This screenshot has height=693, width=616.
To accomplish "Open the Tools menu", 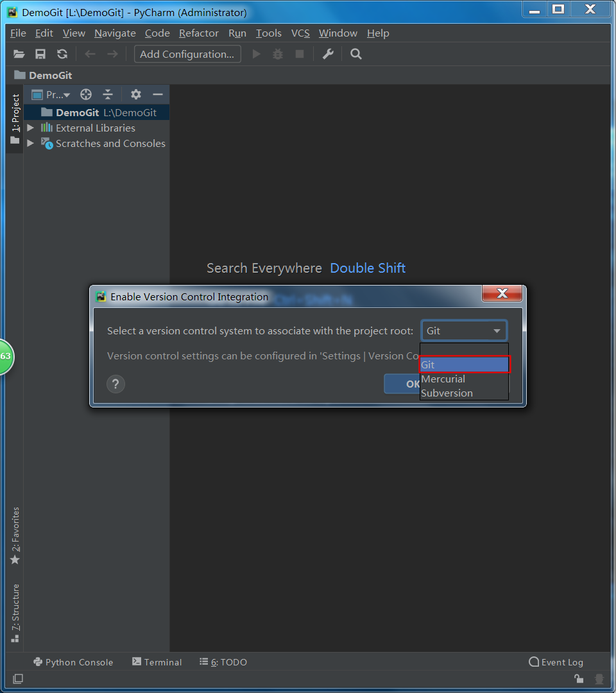I will 269,33.
